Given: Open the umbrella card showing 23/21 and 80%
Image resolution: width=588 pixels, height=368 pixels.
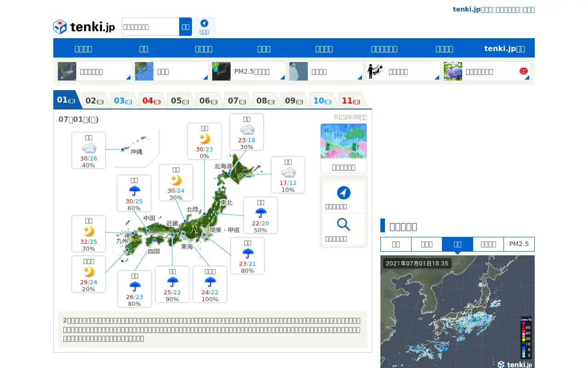Looking at the screenshot, I should [x=248, y=256].
